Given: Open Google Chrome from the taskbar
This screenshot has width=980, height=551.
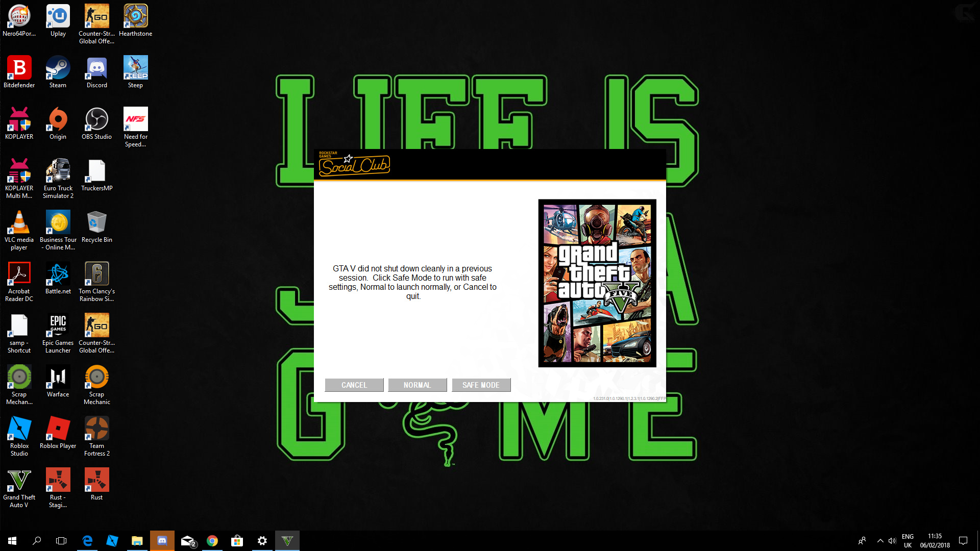Looking at the screenshot, I should 212,541.
